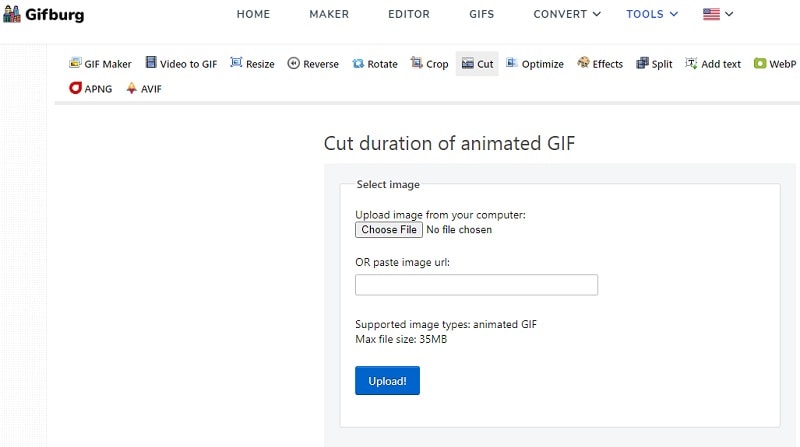800x447 pixels.
Task: Select the Crop tool icon
Action: point(417,64)
